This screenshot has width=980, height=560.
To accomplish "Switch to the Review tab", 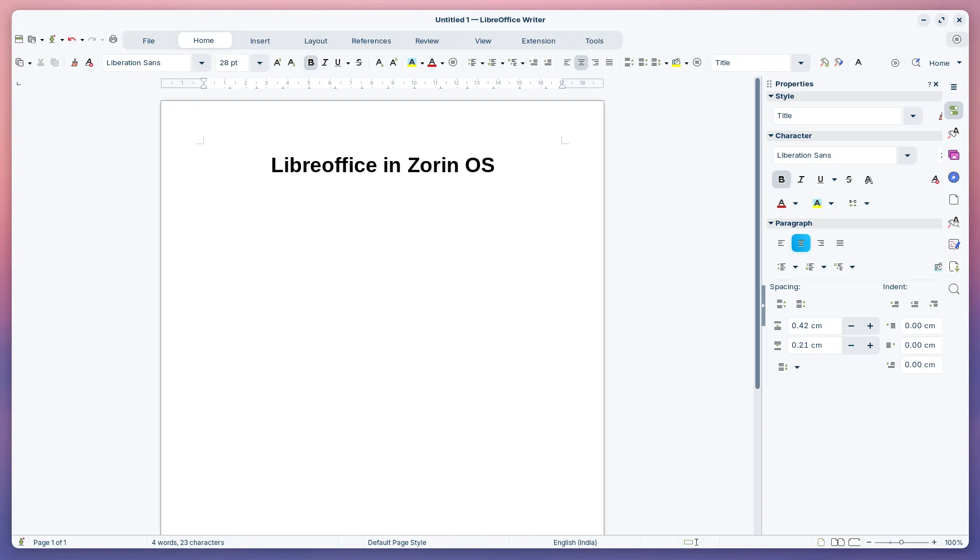I will (x=427, y=41).
